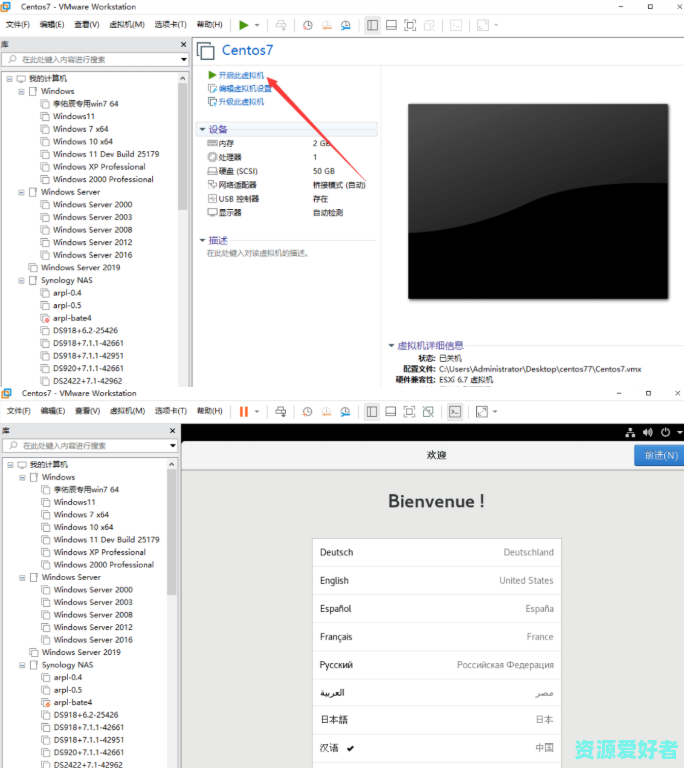Take snapshot using lower window toolbar clock icon
Screen dimensions: 684x768
[307, 411]
